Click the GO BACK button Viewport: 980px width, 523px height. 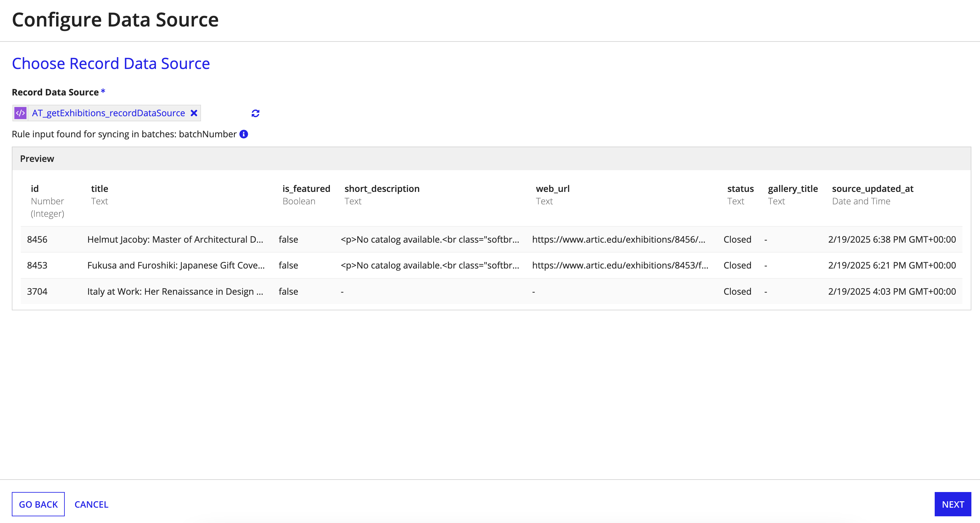38,504
